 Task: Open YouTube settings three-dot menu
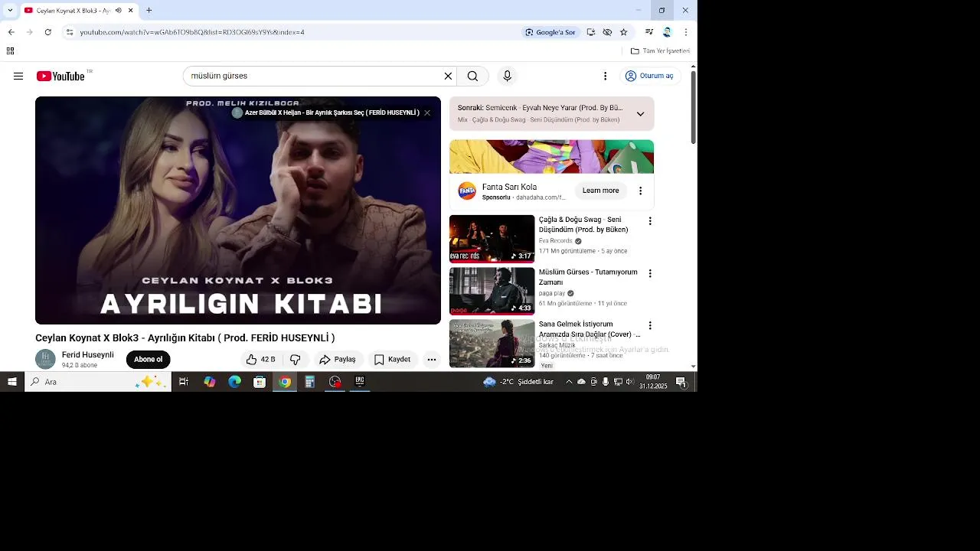coord(605,76)
